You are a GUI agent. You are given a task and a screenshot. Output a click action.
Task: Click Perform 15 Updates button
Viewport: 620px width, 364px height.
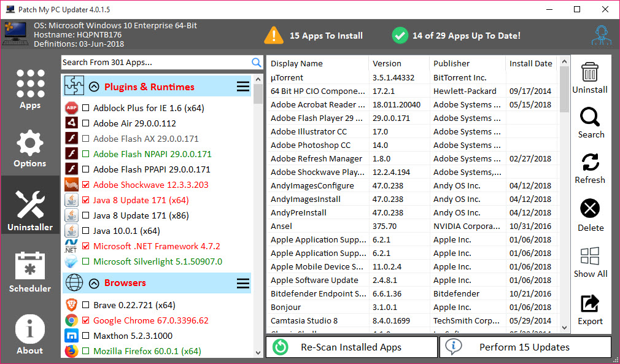click(x=525, y=347)
